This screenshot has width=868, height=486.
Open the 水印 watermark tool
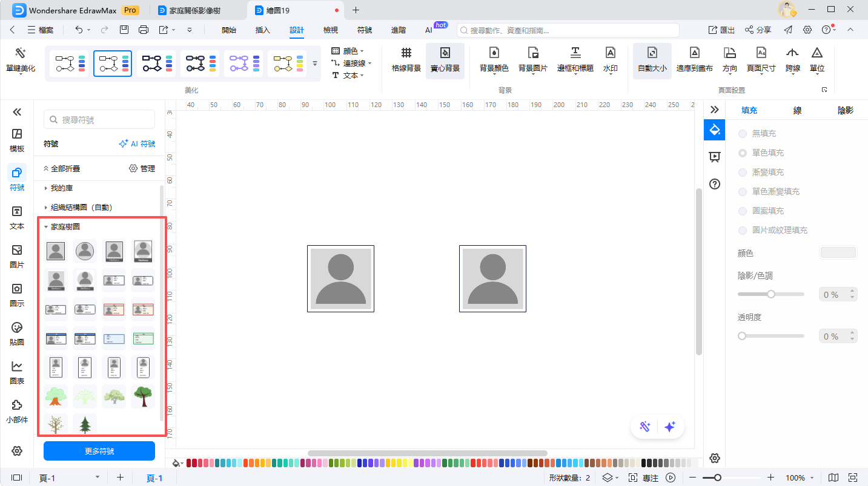pos(610,54)
